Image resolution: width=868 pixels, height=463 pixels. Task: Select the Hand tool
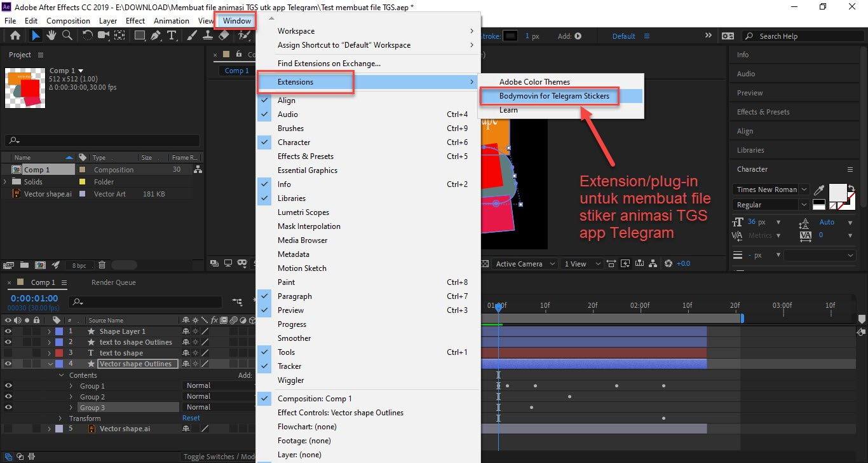(x=51, y=36)
